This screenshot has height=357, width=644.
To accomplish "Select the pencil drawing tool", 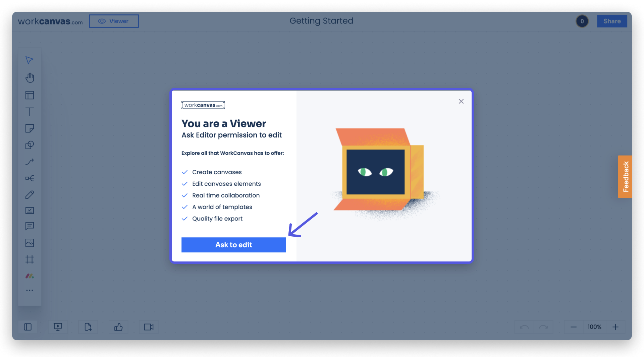I will point(30,195).
